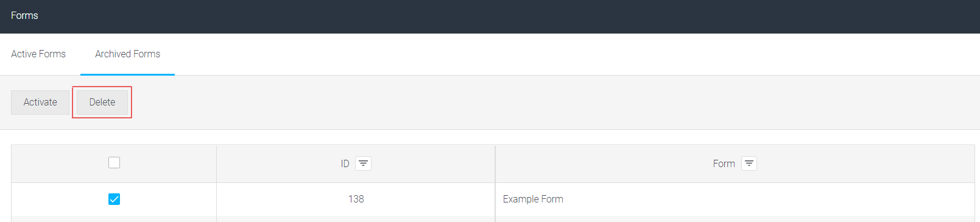Uncheck the Example Form row checkbox

tap(114, 199)
